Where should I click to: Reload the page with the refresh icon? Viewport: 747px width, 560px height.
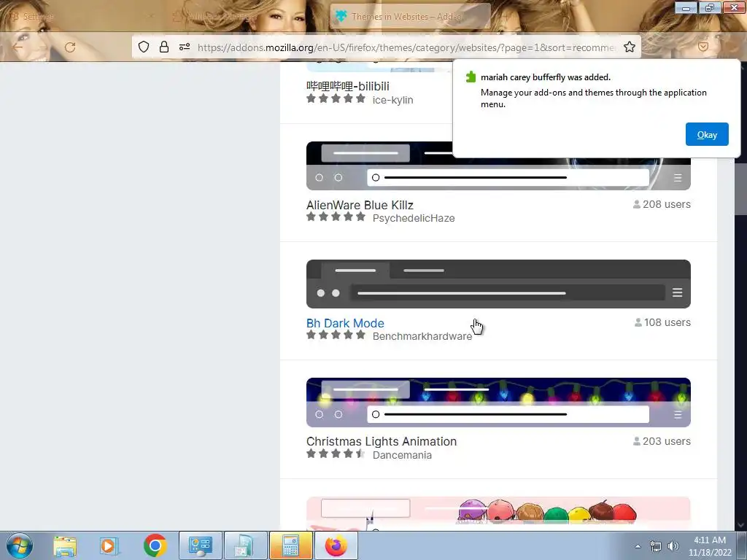[x=70, y=47]
